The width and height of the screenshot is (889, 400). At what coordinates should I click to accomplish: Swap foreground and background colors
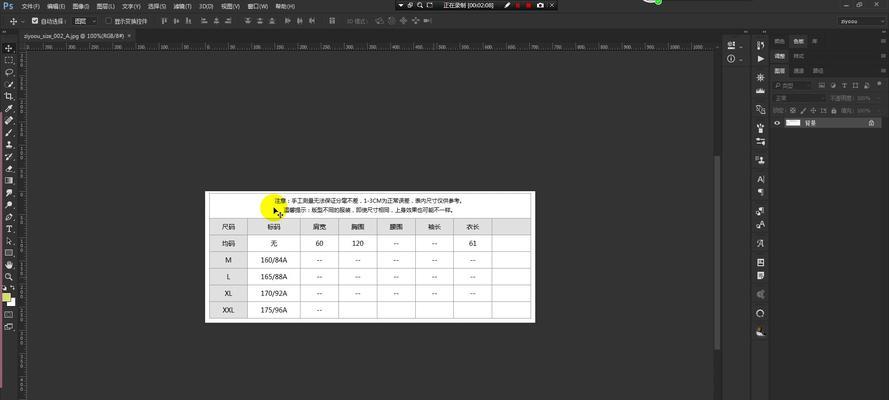coord(14,289)
